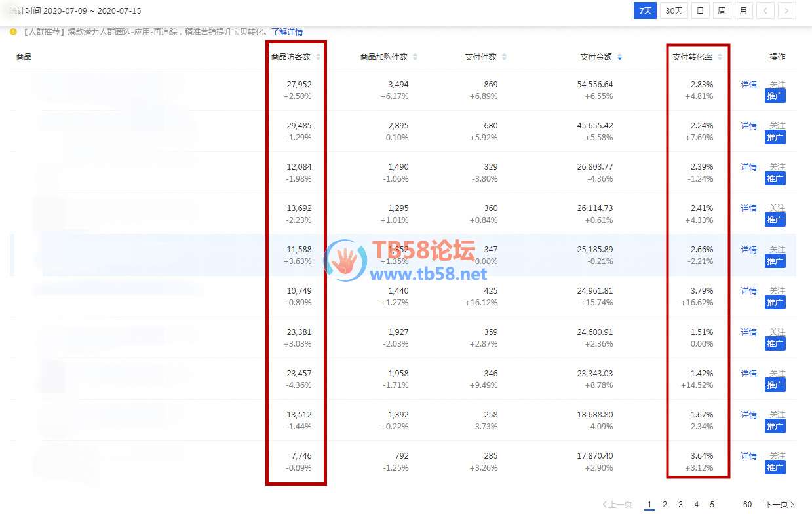Go to next date range arrow
Screen dimensions: 812x521
tap(787, 10)
